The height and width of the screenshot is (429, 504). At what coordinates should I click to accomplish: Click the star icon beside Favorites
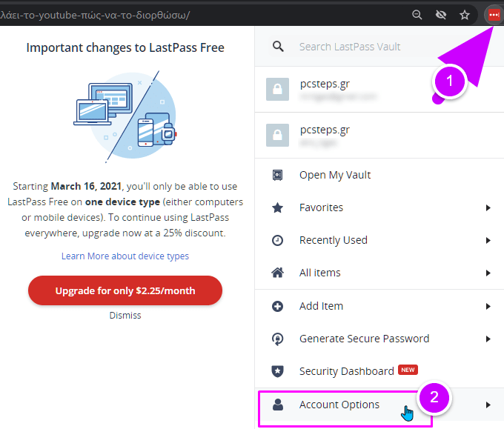tap(277, 208)
